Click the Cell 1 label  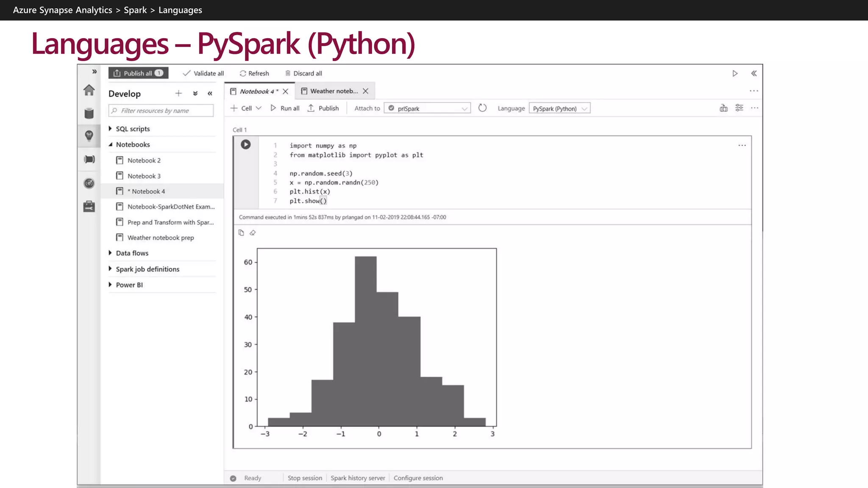pos(239,130)
